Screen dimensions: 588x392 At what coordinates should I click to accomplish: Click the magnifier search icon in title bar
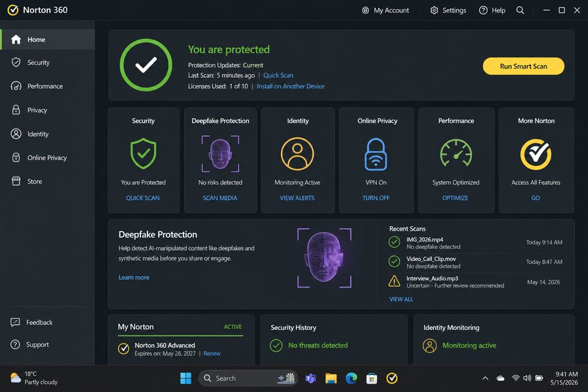[x=520, y=10]
